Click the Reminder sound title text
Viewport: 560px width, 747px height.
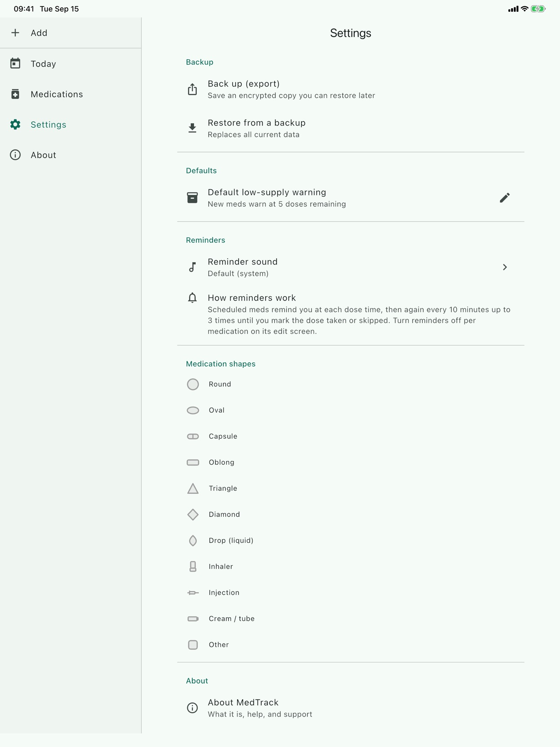tap(243, 261)
